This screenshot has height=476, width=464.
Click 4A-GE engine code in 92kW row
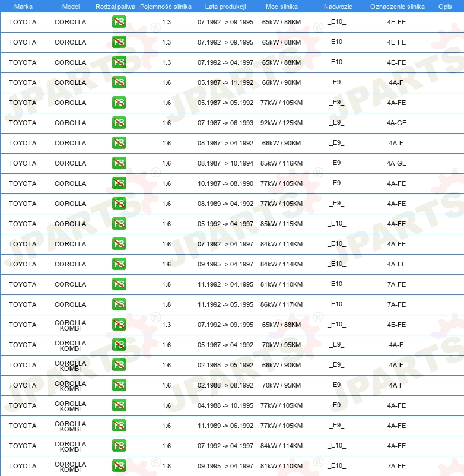point(396,123)
